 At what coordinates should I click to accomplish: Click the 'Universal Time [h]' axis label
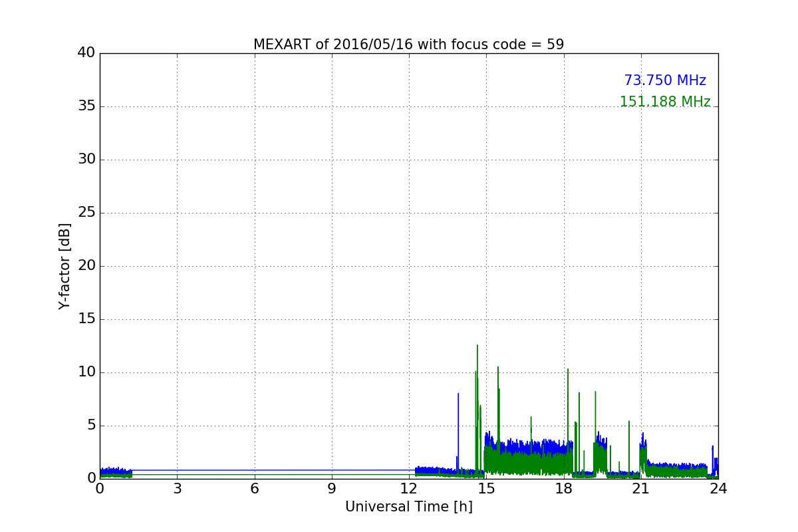point(409,507)
